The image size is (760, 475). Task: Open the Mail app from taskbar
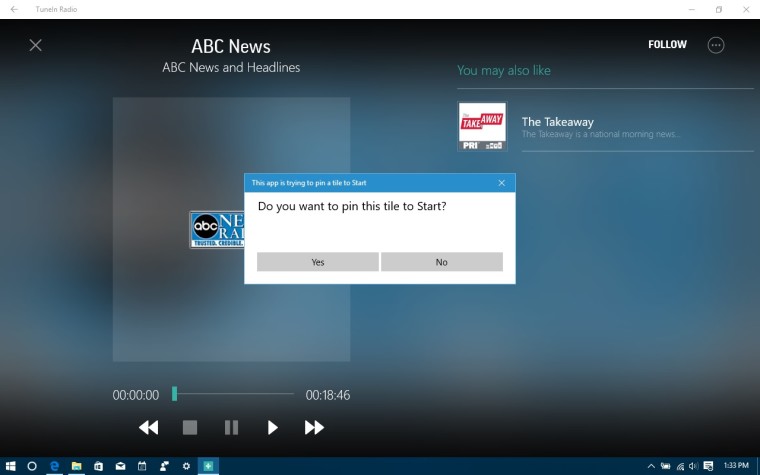pyautogui.click(x=120, y=466)
